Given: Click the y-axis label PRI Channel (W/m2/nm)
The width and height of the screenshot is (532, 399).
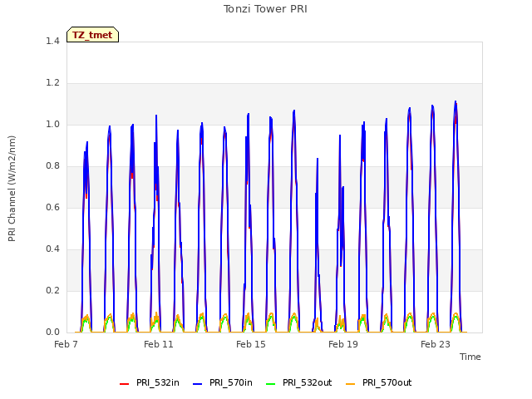Looking at the screenshot, I should tap(12, 189).
